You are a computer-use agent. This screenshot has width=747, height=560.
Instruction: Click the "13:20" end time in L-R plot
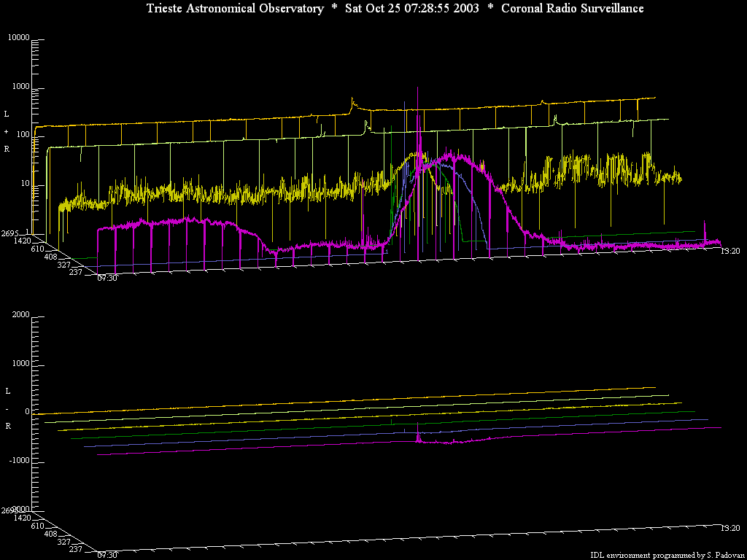coord(729,528)
